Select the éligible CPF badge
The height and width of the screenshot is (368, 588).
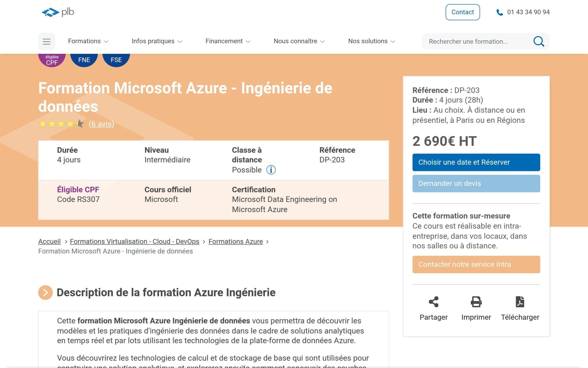click(x=52, y=60)
